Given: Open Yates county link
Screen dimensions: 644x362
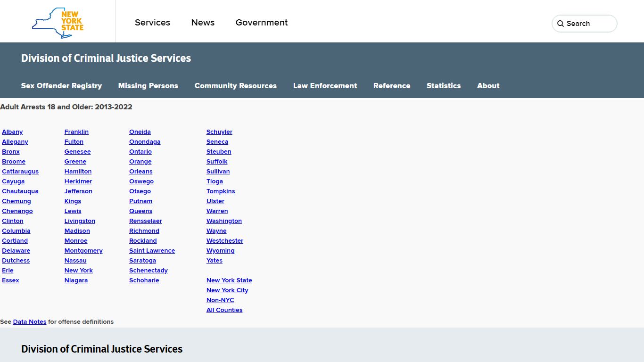Looking at the screenshot, I should [215, 261].
